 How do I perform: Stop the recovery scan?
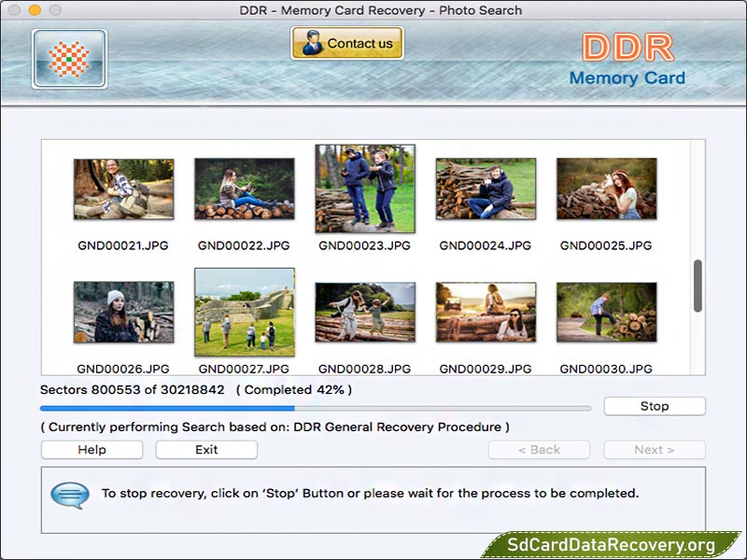coord(654,406)
